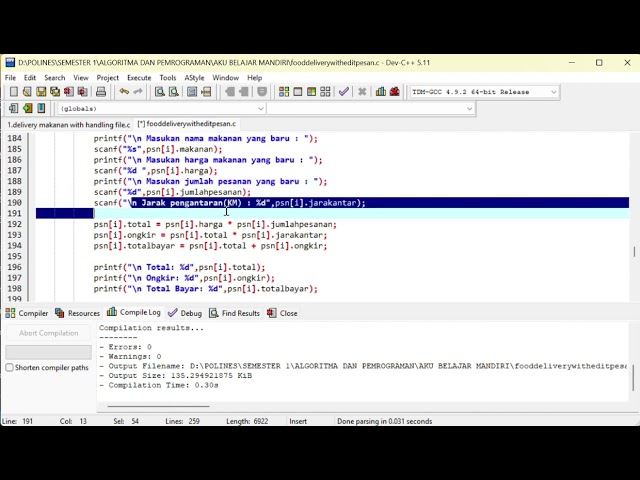The image size is (640, 480).
Task: Select the fooddeliverywitheditpesan.c editor tab
Action: click(187, 124)
